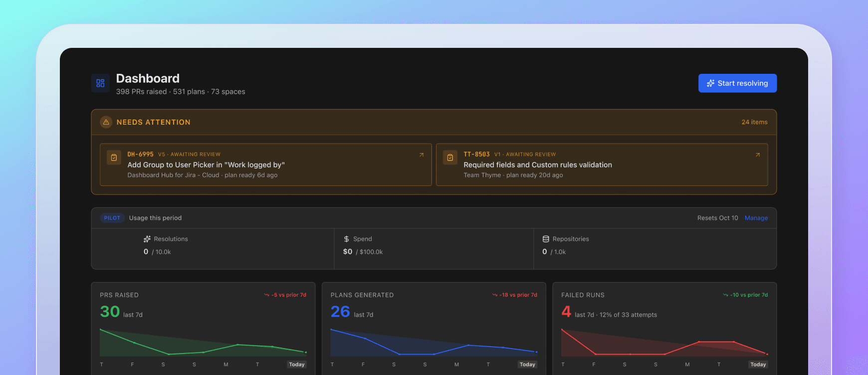Click the clipboard icon on TT-8503 card
868x375 pixels.
tap(450, 158)
